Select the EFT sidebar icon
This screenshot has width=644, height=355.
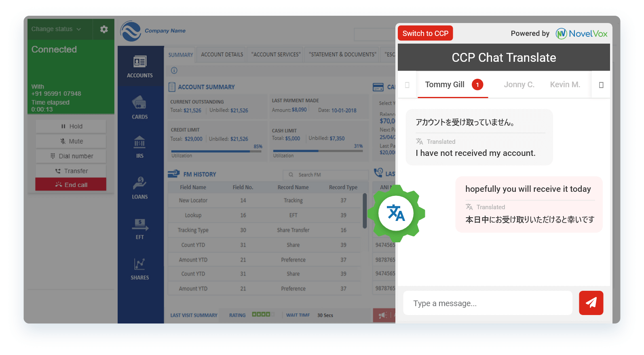coord(140,229)
